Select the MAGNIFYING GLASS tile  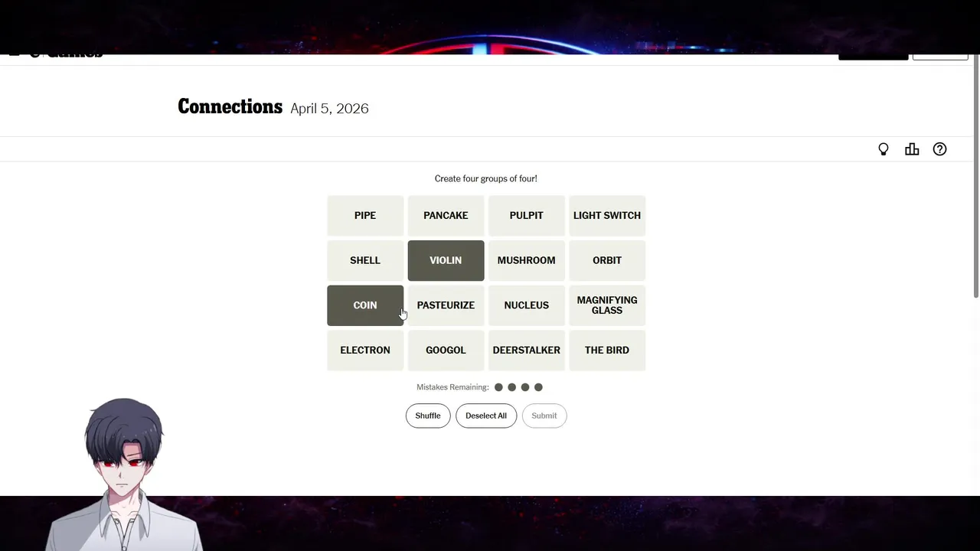tap(607, 305)
